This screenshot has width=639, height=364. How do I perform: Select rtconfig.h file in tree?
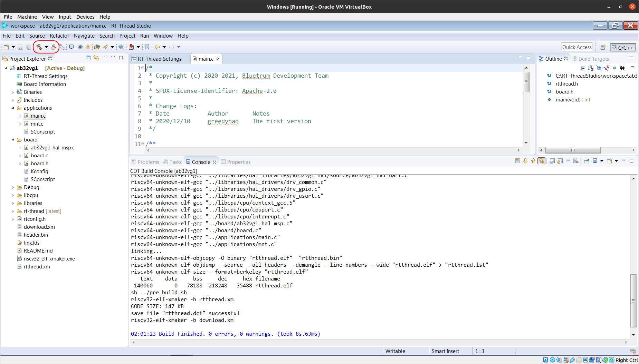point(35,219)
